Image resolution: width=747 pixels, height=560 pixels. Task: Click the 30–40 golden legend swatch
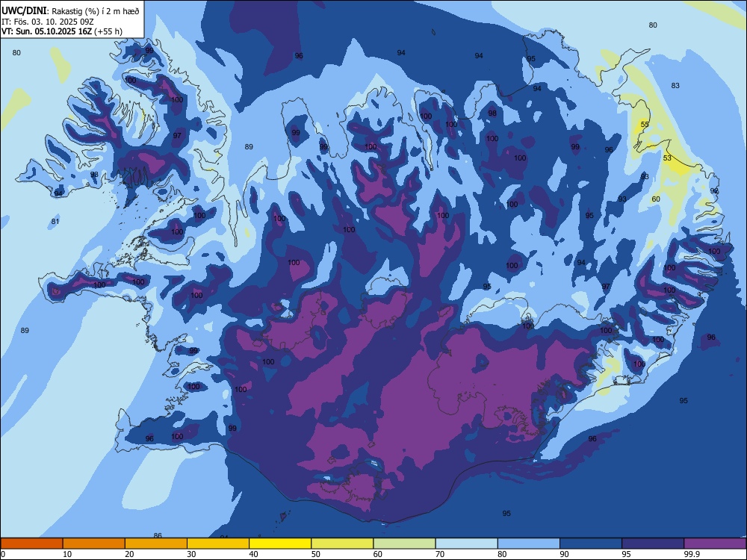point(218,544)
